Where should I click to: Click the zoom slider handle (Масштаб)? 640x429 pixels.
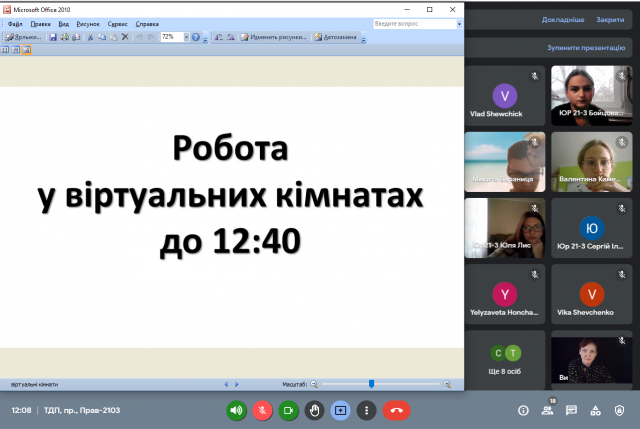(x=371, y=384)
